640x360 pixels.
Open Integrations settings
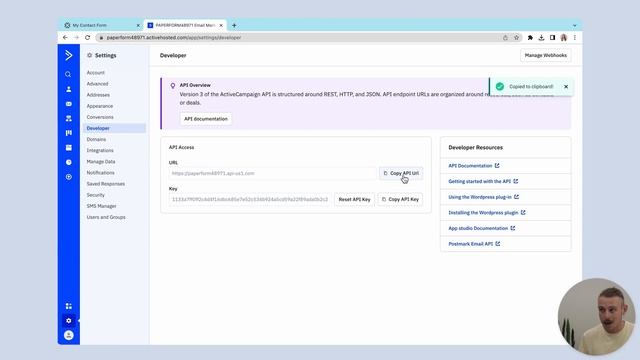click(x=100, y=151)
